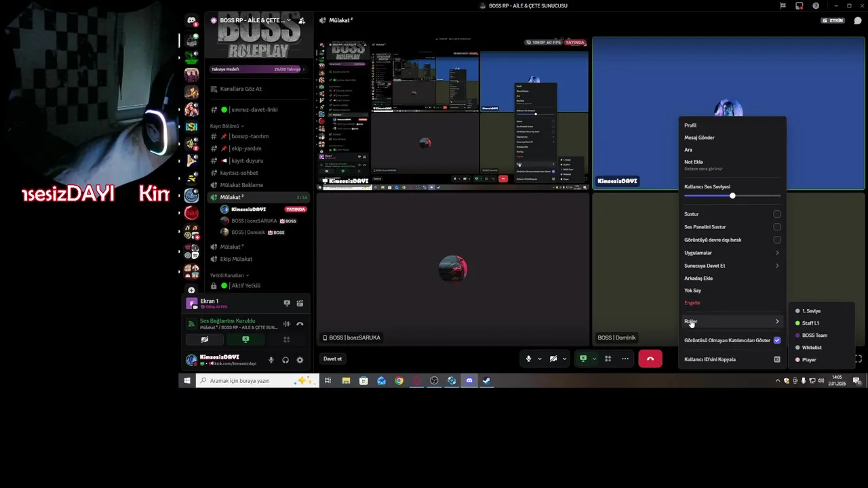
Task: Select BOSS | bonzSARUKA video tile
Action: click(x=453, y=269)
